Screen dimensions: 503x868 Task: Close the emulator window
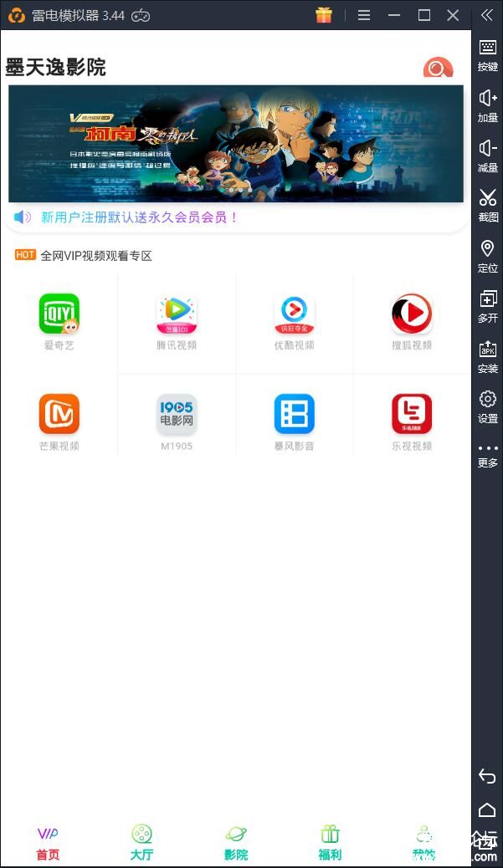(453, 15)
